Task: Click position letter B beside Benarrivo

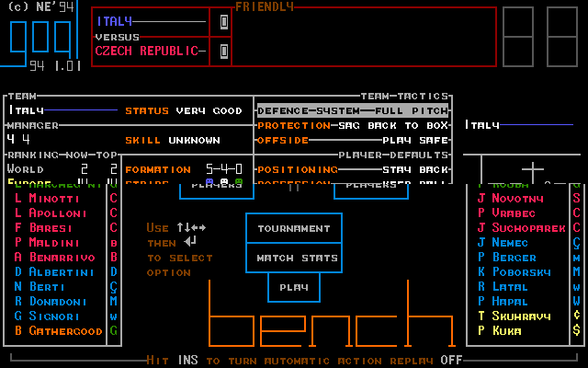Action: pyautogui.click(x=114, y=258)
